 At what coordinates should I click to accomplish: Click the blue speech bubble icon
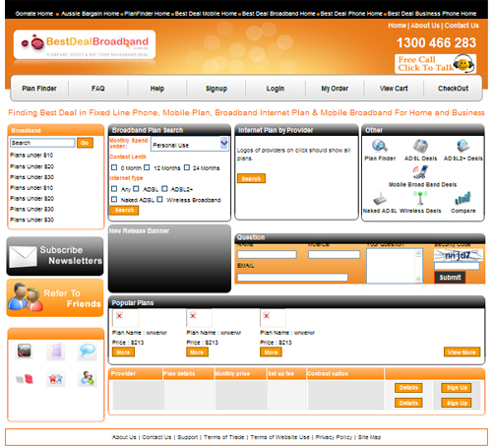(88, 351)
